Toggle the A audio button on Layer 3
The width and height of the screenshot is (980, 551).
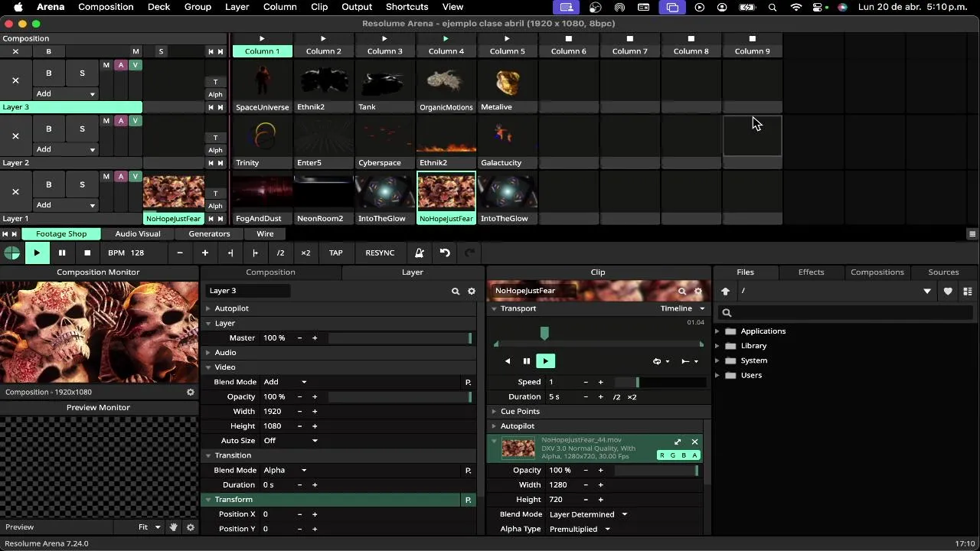pos(120,65)
